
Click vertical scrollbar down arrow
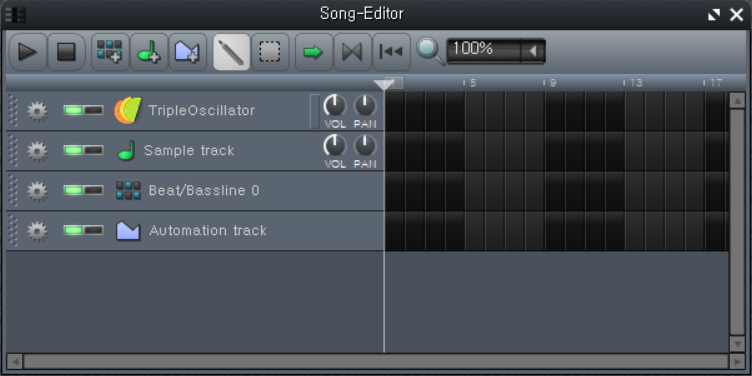[x=737, y=344]
